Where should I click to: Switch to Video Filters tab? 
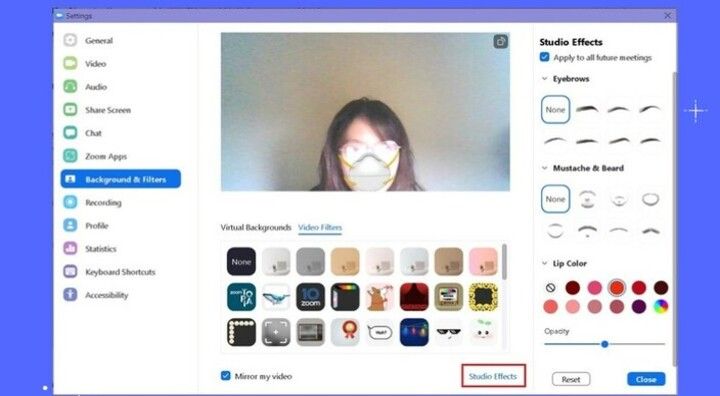coord(320,227)
